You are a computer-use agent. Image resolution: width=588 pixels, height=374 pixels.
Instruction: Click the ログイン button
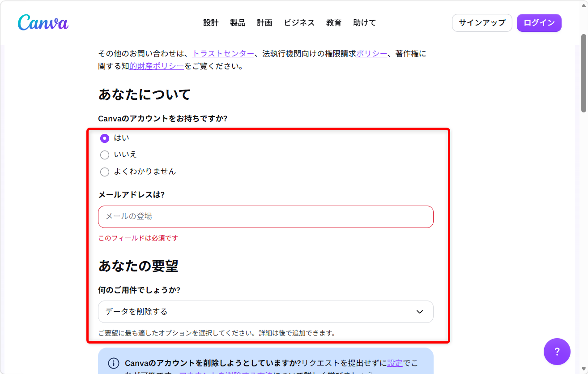[x=539, y=23]
